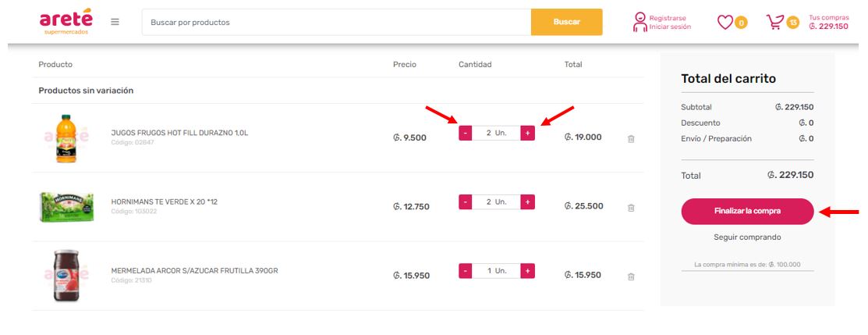
Task: Click the user account icon
Action: (x=639, y=22)
